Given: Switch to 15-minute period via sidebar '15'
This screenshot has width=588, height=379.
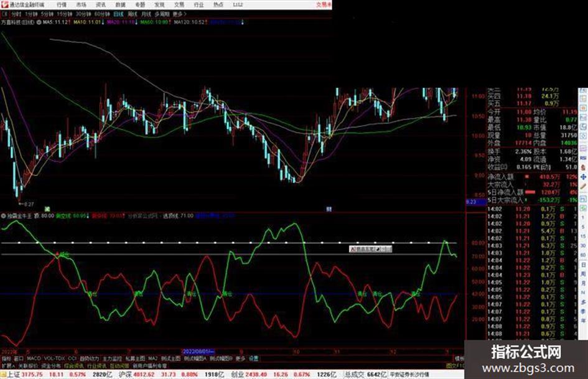Looking at the screenshot, I should click(x=583, y=236).
